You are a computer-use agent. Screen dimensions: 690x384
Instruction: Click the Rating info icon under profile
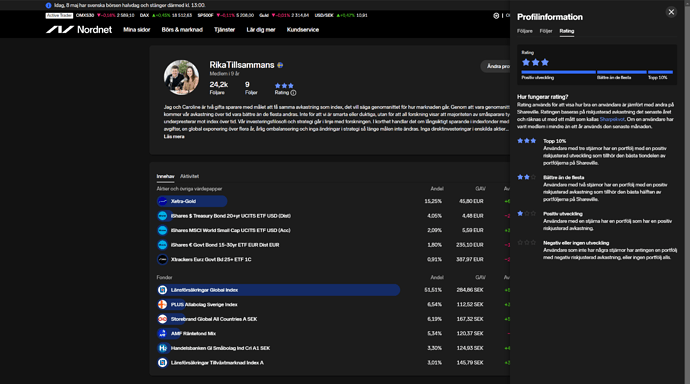[x=294, y=93]
